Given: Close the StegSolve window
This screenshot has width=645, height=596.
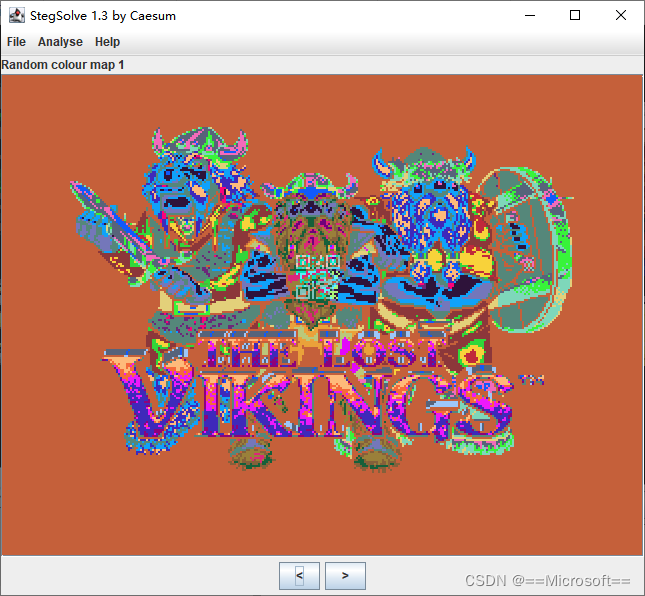Looking at the screenshot, I should coord(621,15).
